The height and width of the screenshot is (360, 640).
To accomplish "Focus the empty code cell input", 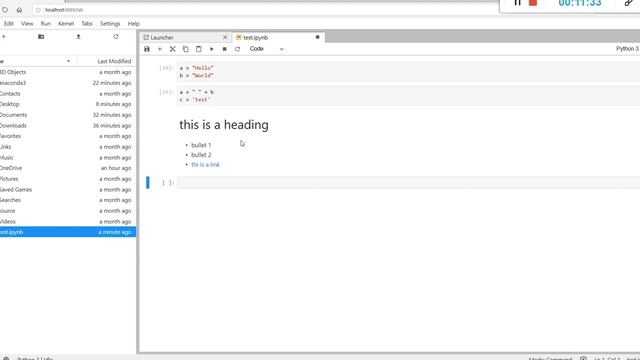I will click(408, 182).
